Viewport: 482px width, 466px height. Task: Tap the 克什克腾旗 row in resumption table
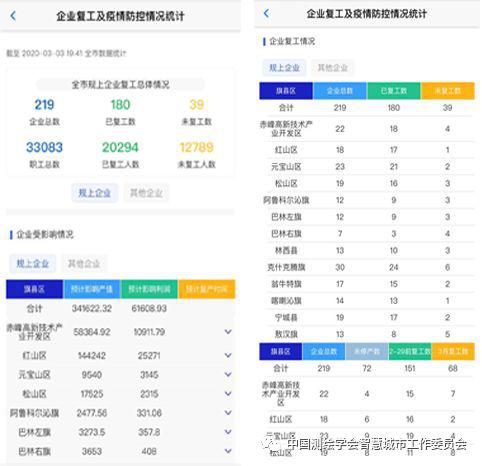tap(367, 267)
